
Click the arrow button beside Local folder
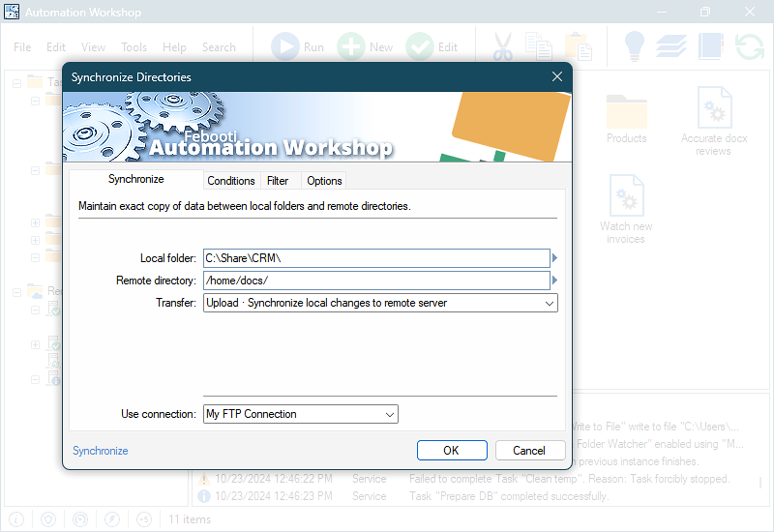(554, 257)
